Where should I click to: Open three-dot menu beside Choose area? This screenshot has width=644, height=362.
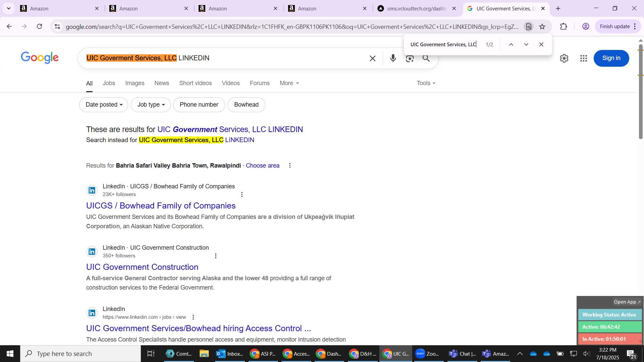point(290,165)
